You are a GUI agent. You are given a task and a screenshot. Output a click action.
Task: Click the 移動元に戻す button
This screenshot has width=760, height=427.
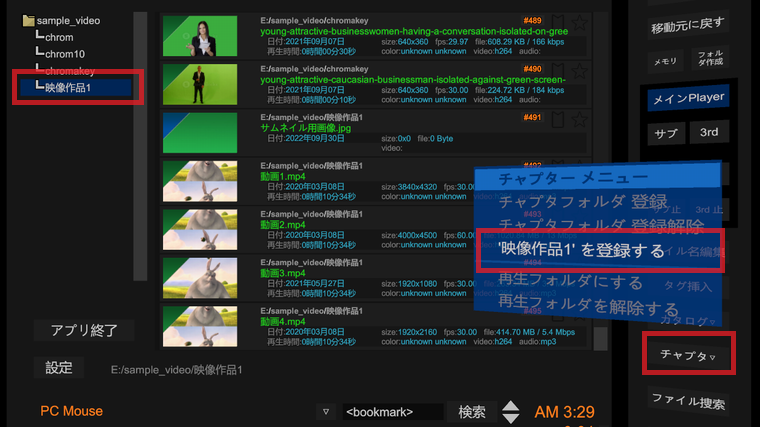point(688,25)
